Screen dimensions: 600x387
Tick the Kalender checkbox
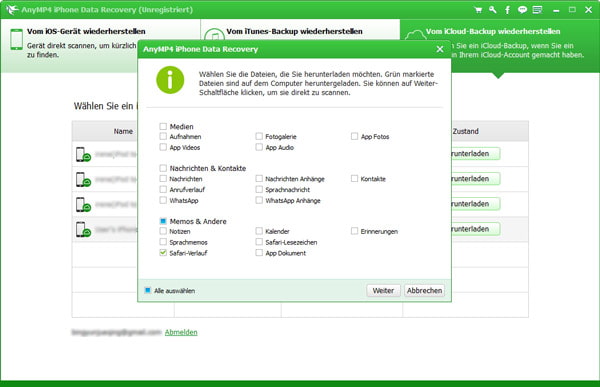pyautogui.click(x=259, y=231)
